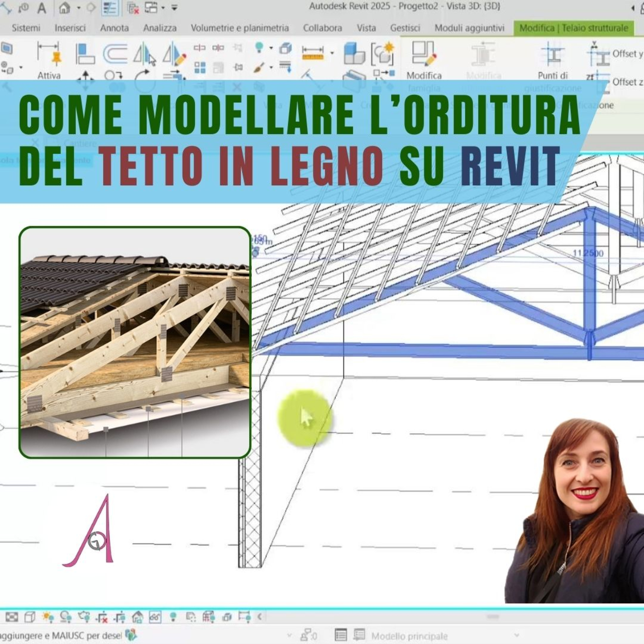
Task: Open the Default 3D View house icon
Action: [x=64, y=7]
